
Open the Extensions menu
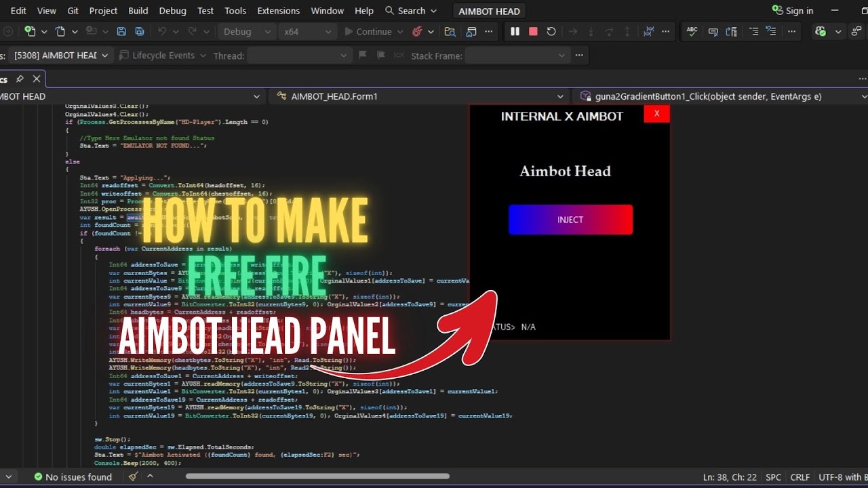point(278,11)
